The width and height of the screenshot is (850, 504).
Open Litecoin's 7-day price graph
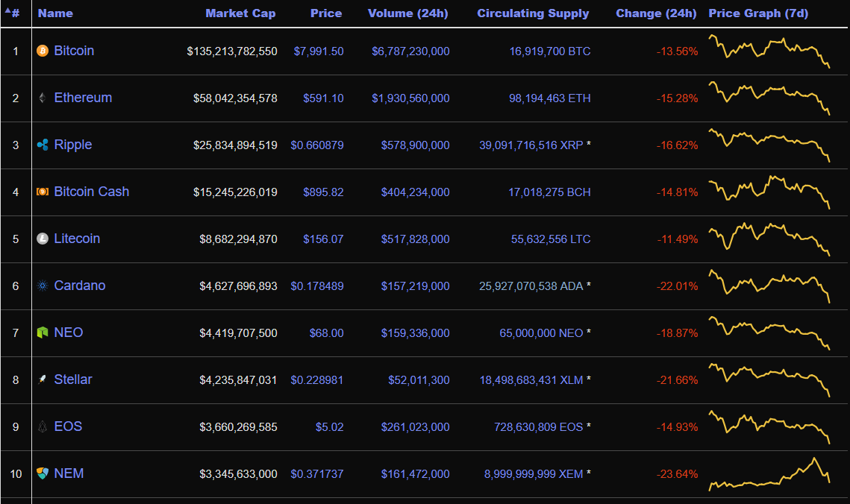(769, 239)
